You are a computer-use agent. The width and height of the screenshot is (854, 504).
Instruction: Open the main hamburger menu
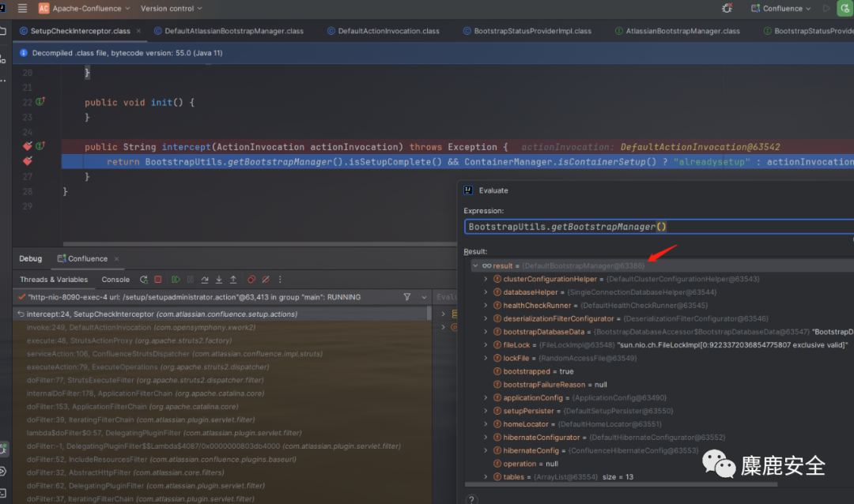pos(22,8)
